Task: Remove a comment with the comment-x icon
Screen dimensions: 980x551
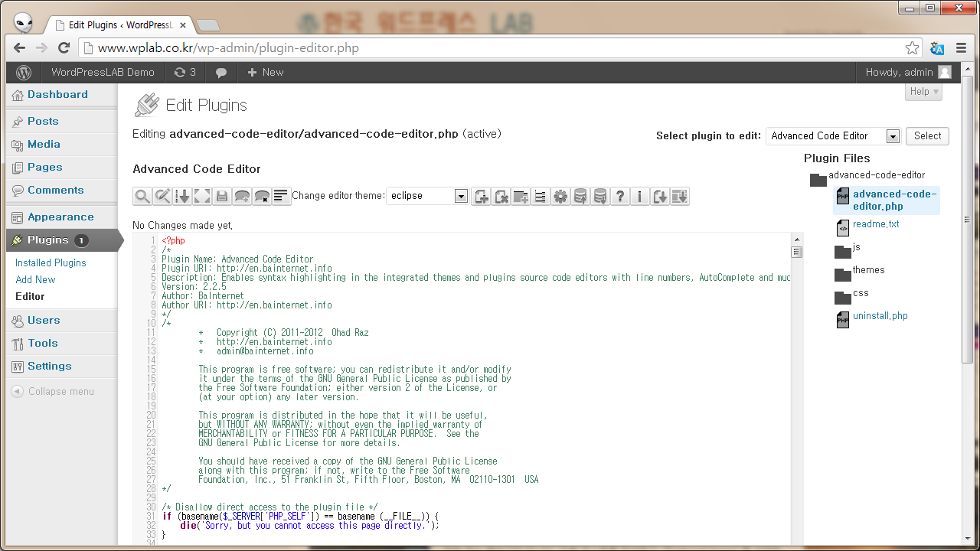Action: coord(262,196)
